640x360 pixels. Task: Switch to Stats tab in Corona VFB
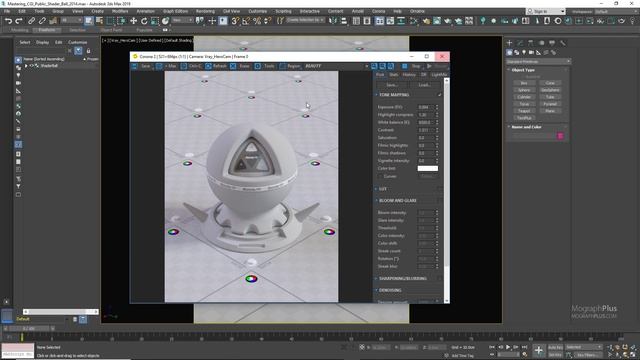tap(393, 75)
